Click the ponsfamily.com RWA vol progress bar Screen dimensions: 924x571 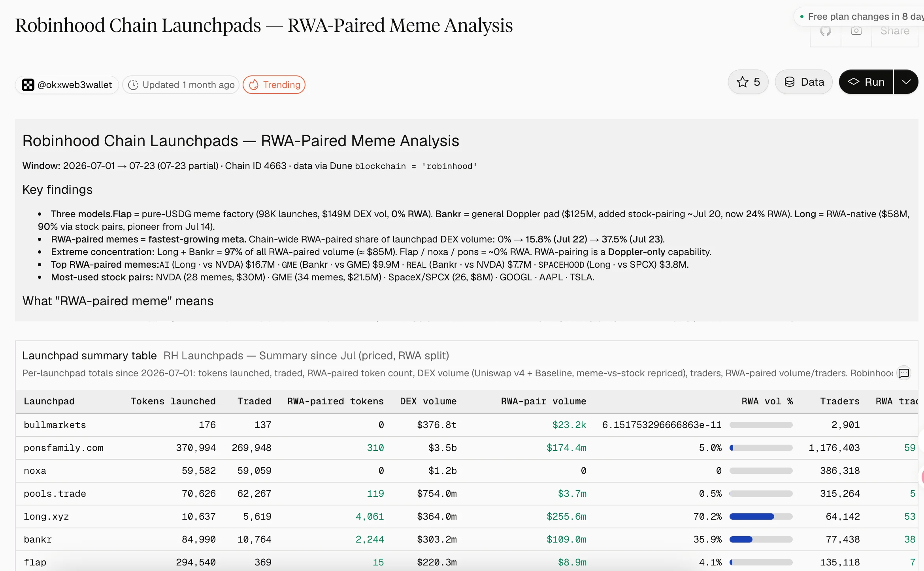click(x=761, y=448)
